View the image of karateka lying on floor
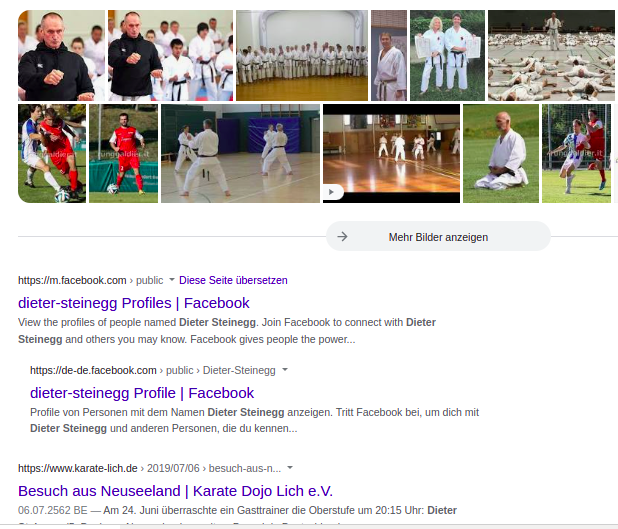Screen dimensions: 618x529 (549, 55)
